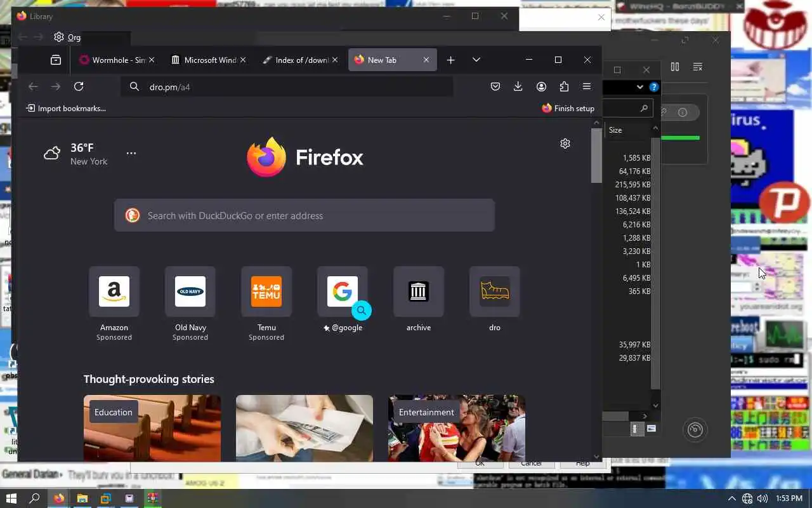The height and width of the screenshot is (508, 812).
Task: Open the Firefox account menu
Action: click(541, 86)
